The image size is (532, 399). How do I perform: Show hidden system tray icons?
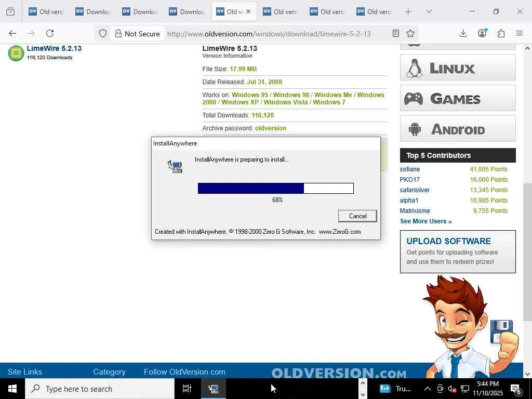coord(428,389)
